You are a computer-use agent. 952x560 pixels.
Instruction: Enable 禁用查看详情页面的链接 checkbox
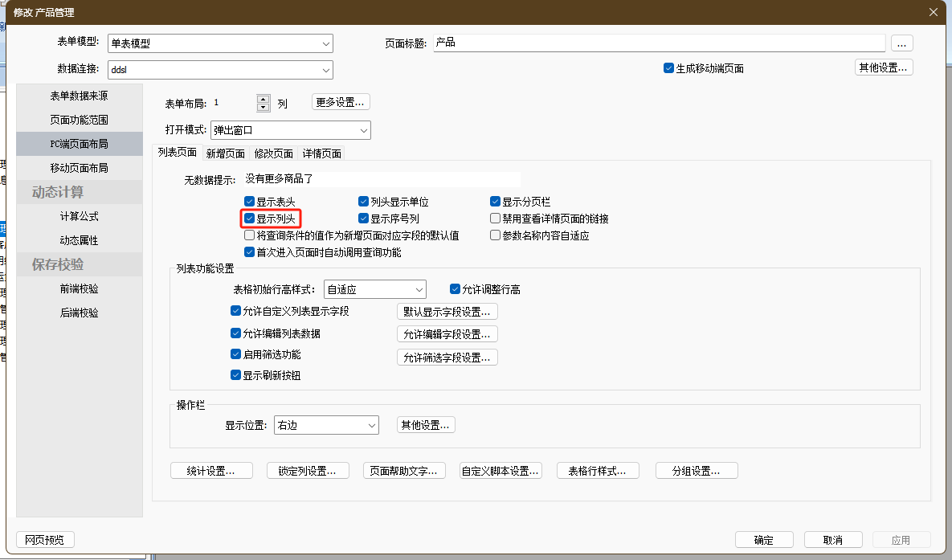(496, 219)
